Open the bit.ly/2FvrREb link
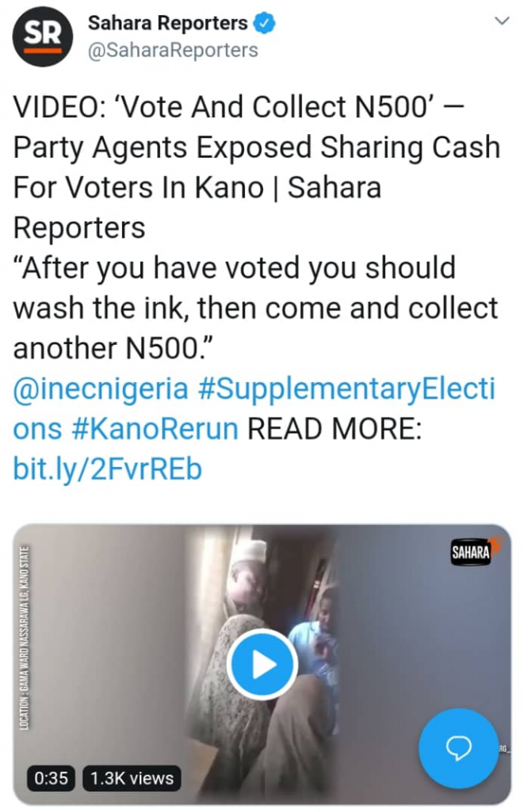This screenshot has height=812, width=524. pyautogui.click(x=108, y=469)
